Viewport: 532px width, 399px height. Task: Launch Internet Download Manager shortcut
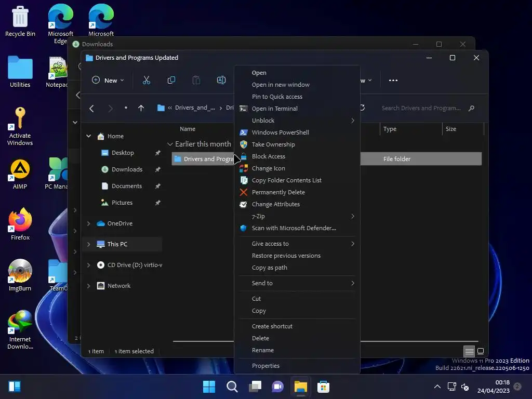pos(20,330)
